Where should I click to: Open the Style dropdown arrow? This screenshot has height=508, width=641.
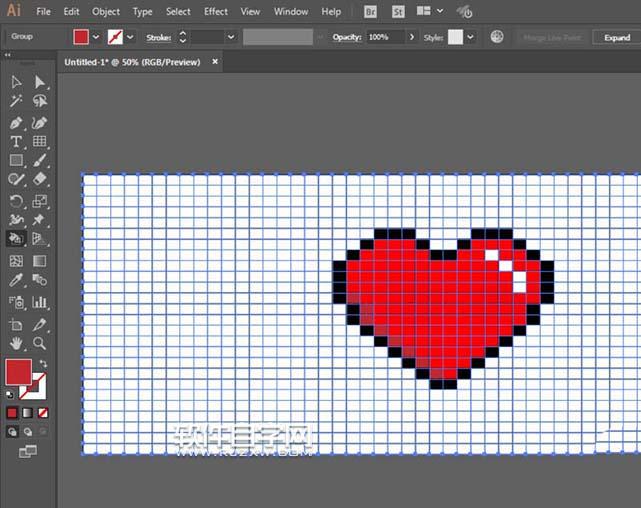[x=470, y=37]
